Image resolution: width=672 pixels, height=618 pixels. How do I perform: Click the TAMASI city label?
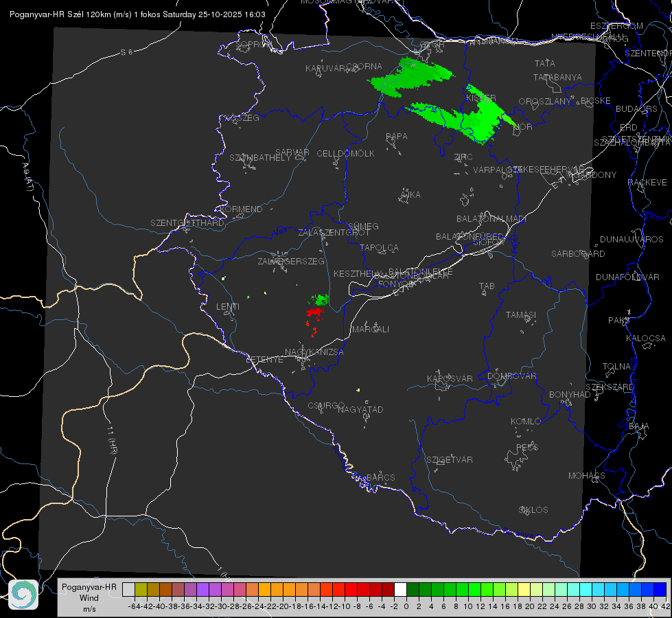[521, 315]
